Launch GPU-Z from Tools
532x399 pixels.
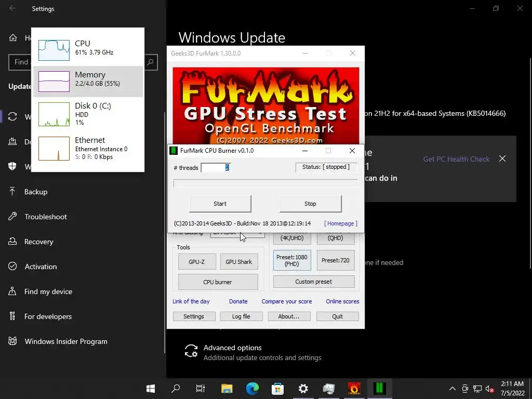[197, 262]
